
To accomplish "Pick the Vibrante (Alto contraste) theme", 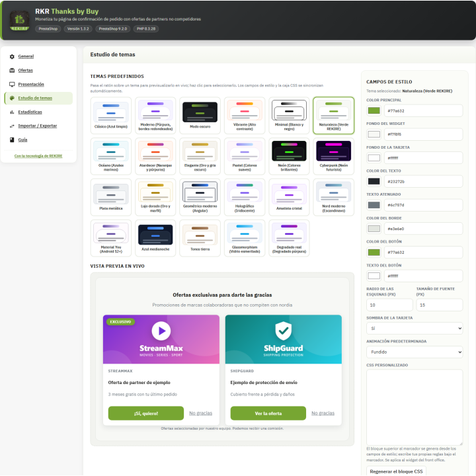I will click(x=245, y=116).
